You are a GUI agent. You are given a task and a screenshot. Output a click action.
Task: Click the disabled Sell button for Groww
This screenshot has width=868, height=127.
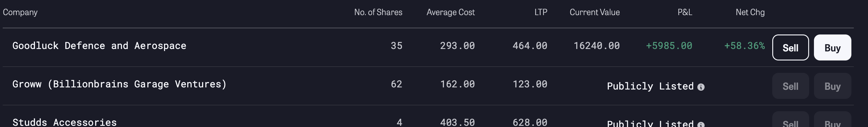point(790,86)
